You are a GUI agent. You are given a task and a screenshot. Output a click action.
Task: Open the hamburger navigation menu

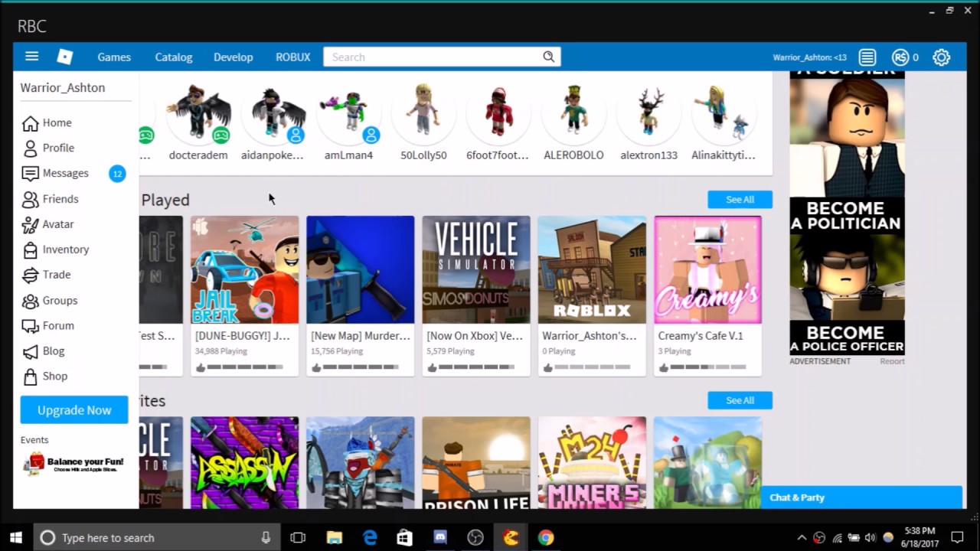coord(31,56)
